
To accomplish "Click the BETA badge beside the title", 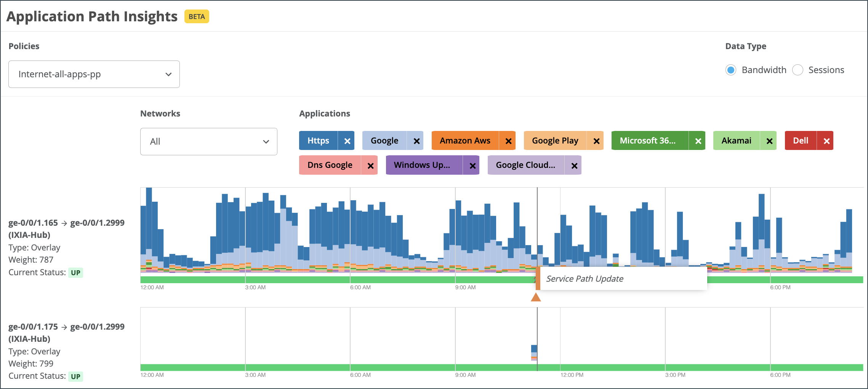I will (197, 17).
